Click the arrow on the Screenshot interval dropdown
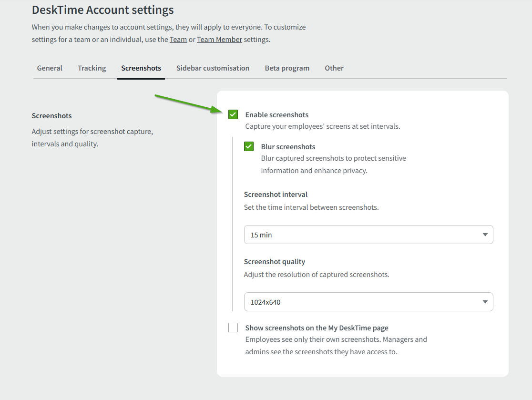The height and width of the screenshot is (400, 532). click(x=485, y=235)
